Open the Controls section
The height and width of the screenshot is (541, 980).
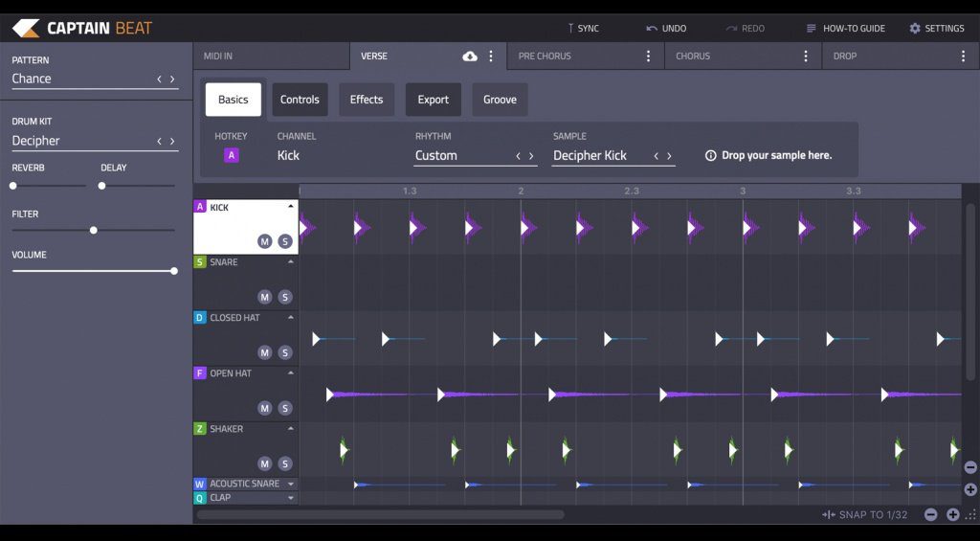click(300, 100)
